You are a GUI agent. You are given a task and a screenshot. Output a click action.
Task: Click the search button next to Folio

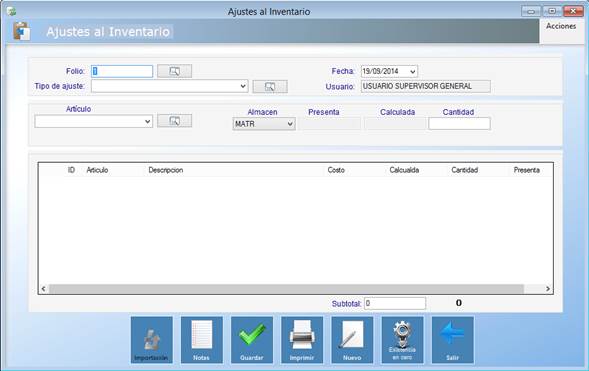(x=174, y=71)
